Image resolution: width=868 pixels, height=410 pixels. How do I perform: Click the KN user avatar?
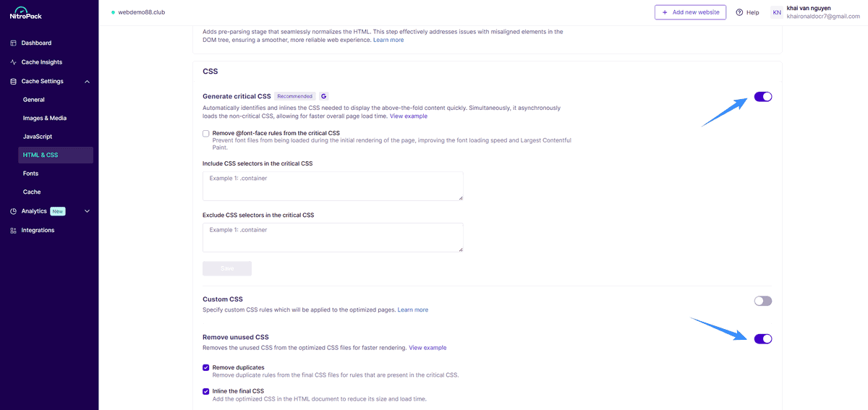pos(777,12)
